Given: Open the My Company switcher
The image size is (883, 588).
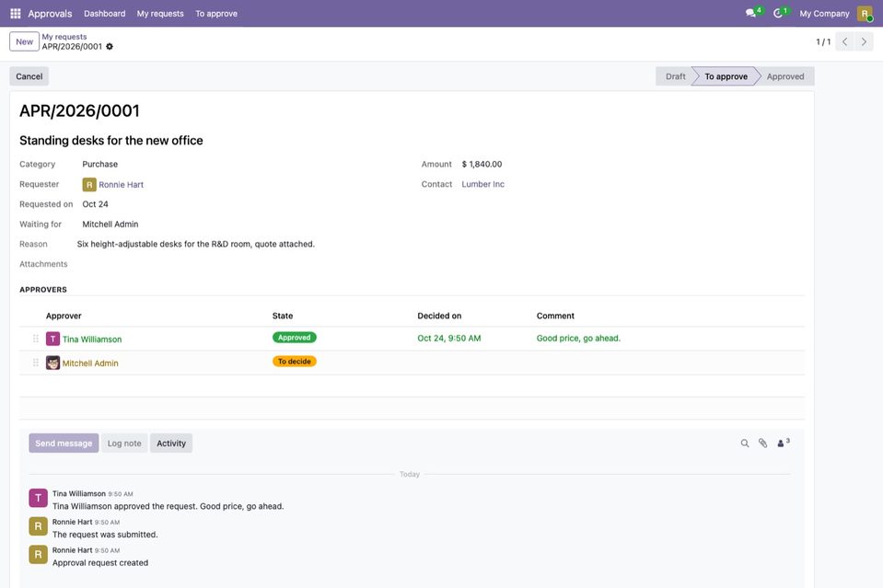Looking at the screenshot, I should [824, 14].
